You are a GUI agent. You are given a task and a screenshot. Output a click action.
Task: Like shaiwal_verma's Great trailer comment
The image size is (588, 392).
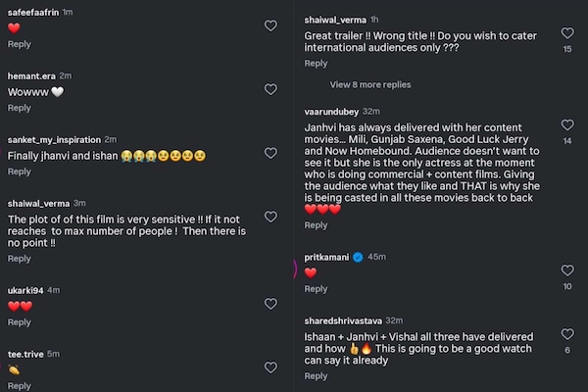[x=567, y=31]
